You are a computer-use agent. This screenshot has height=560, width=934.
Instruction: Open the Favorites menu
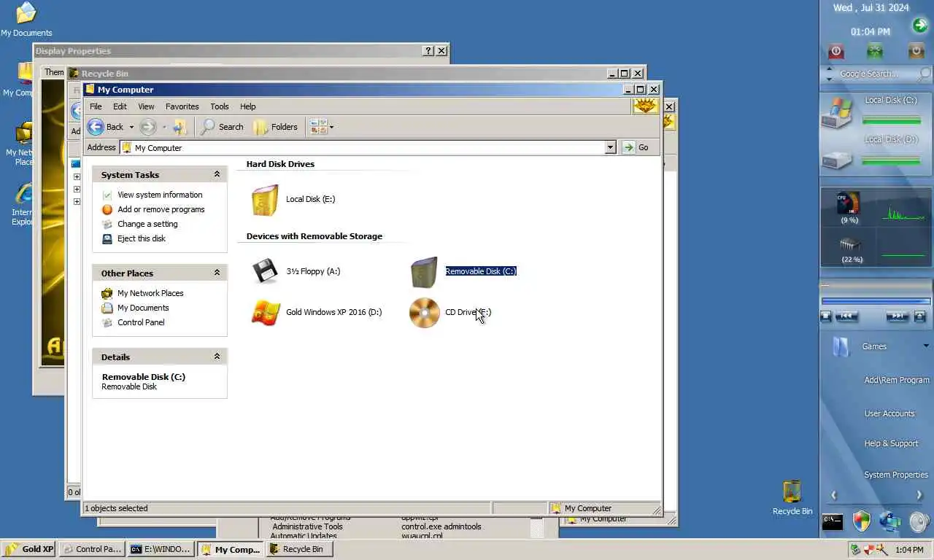[x=182, y=106]
